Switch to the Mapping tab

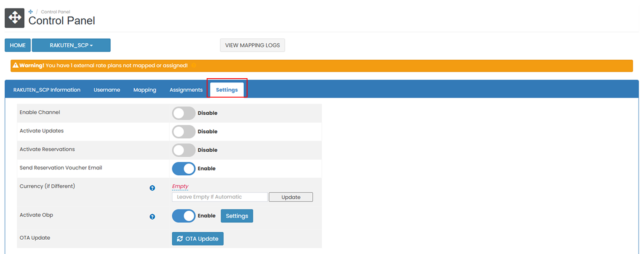(144, 90)
